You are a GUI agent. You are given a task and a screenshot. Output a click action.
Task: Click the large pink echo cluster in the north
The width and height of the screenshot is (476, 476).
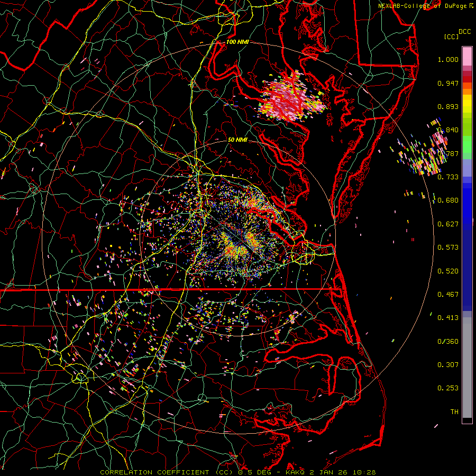[290, 97]
